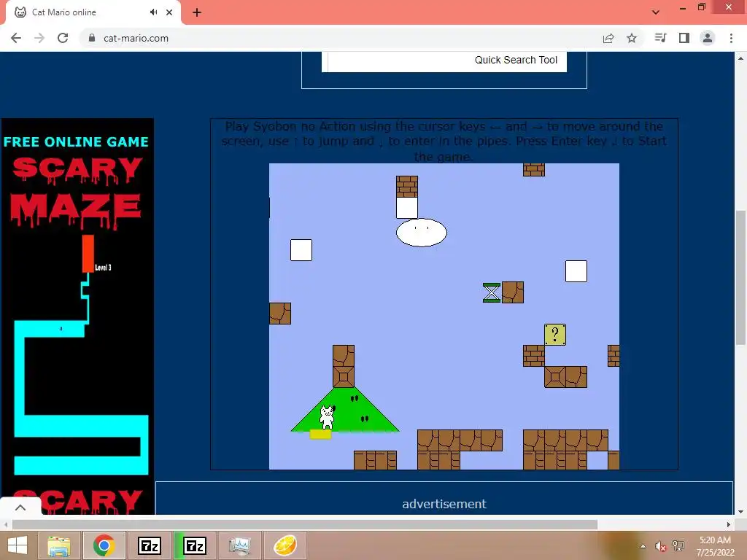Image resolution: width=747 pixels, height=560 pixels.
Task: Open the media controls icon
Action: pyautogui.click(x=660, y=38)
